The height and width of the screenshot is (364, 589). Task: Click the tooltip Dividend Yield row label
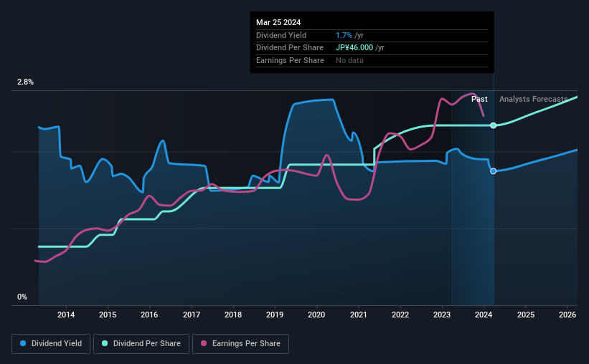coord(281,35)
